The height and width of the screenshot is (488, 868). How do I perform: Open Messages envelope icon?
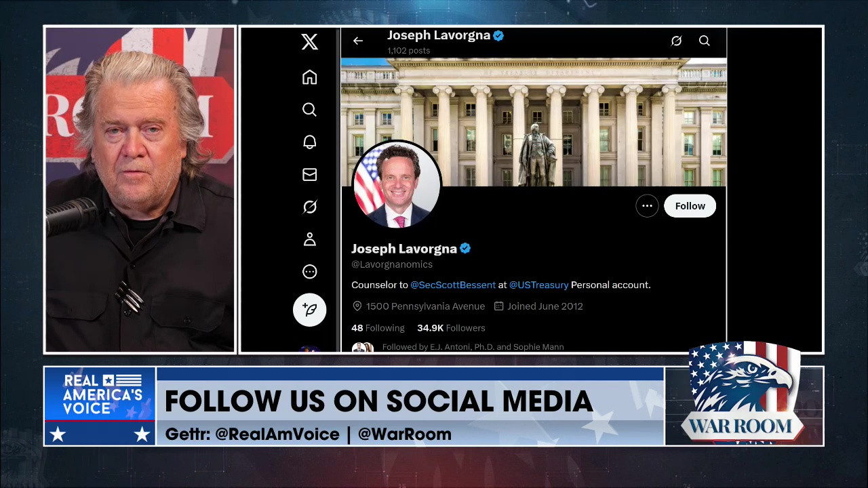click(x=309, y=174)
